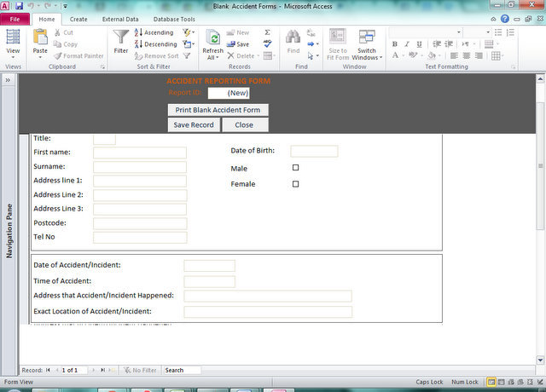Switch to Form View status icon
The image size is (546, 392).
coord(491,382)
